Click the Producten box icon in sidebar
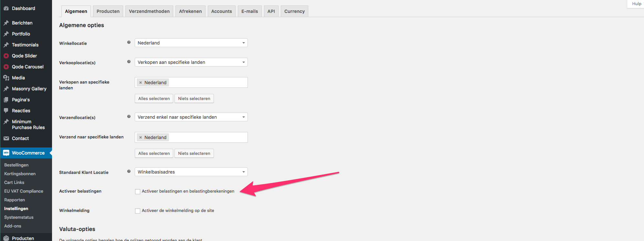Viewport: 644px width, 241px height. pyautogui.click(x=6, y=238)
